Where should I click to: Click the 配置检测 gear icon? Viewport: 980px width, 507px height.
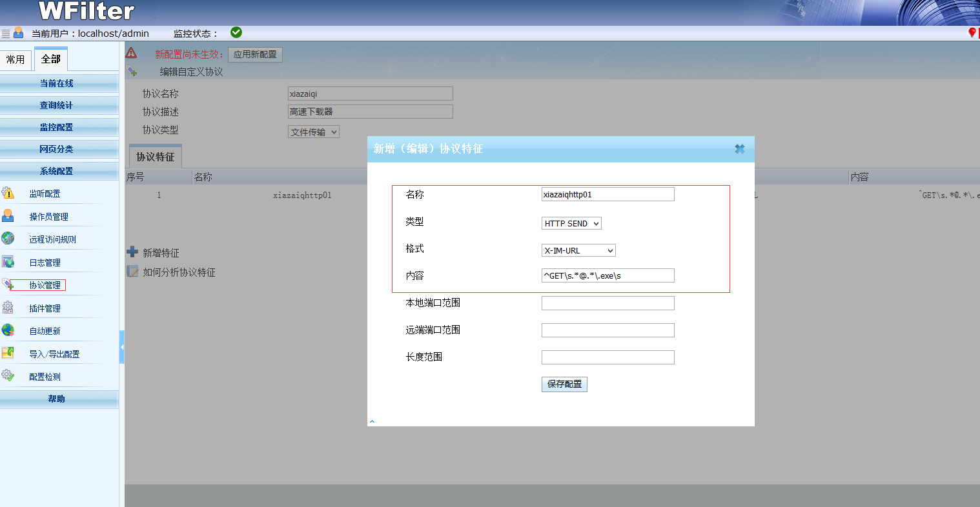coord(8,376)
